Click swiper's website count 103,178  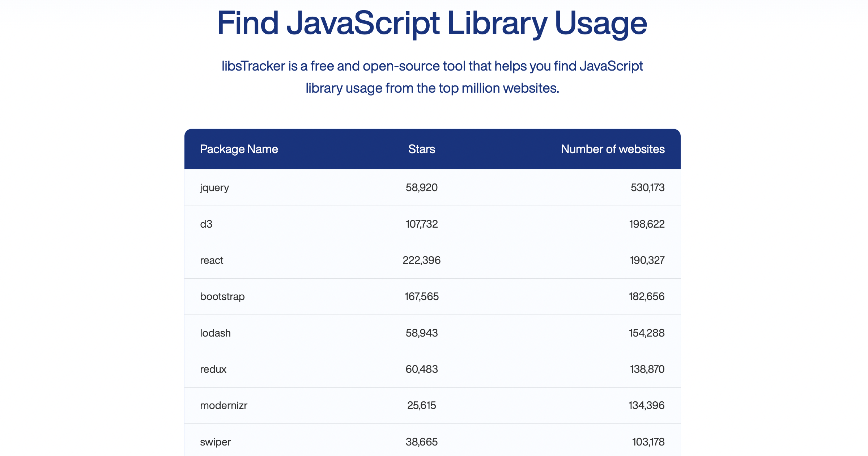tap(648, 442)
